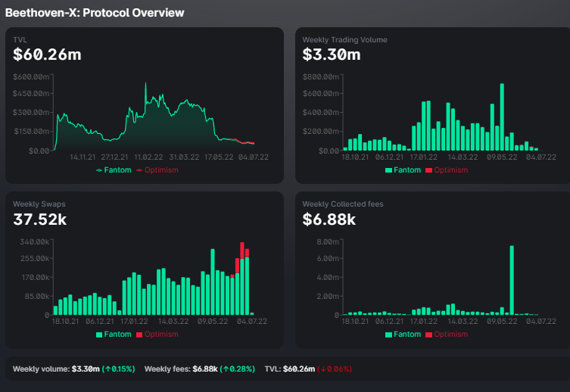This screenshot has height=392, width=570.
Task: Click red Optimism swatch in Trading Volume legend
Action: click(x=429, y=170)
